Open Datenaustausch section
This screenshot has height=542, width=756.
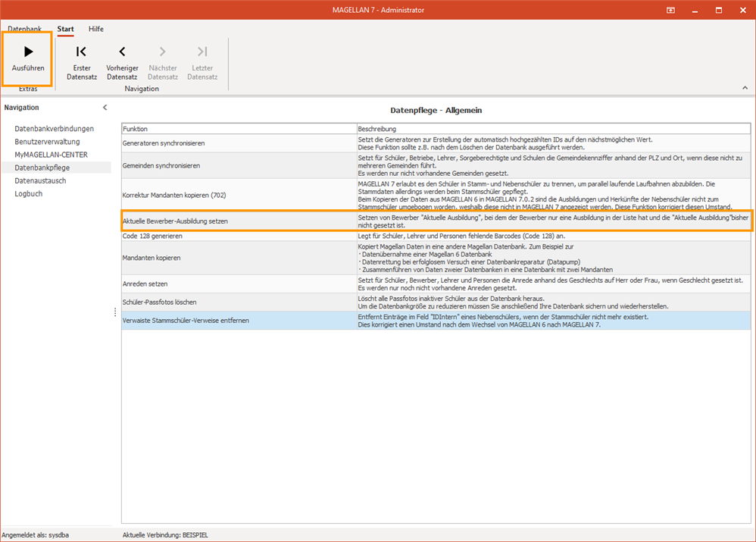tap(40, 180)
